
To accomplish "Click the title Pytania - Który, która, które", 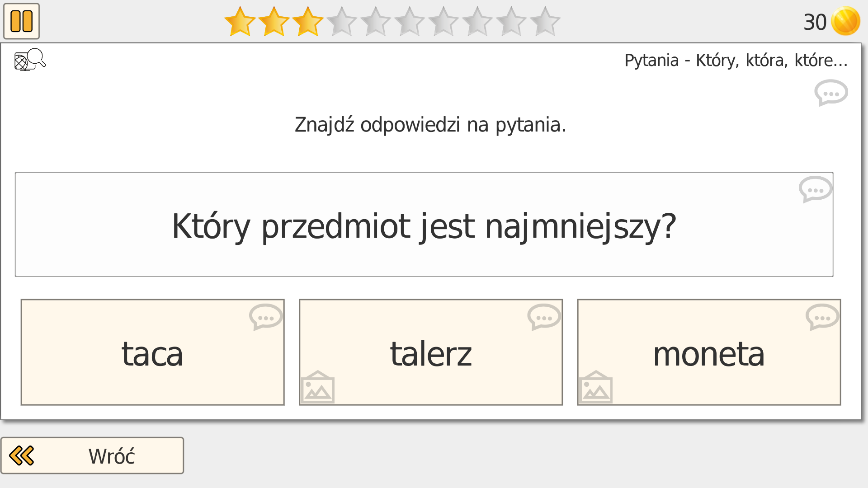I will point(736,60).
